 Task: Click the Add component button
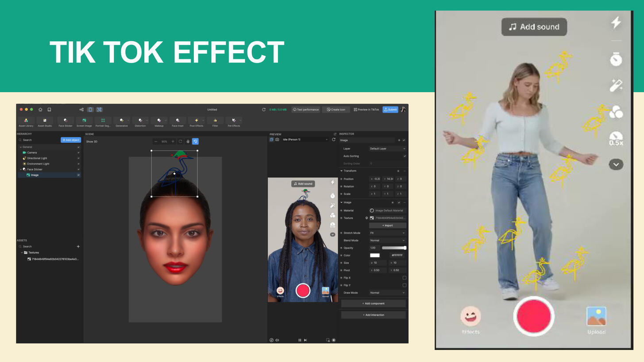click(x=373, y=304)
